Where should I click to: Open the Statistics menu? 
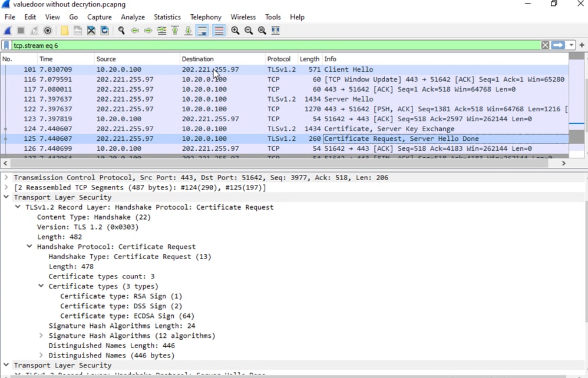coord(167,17)
